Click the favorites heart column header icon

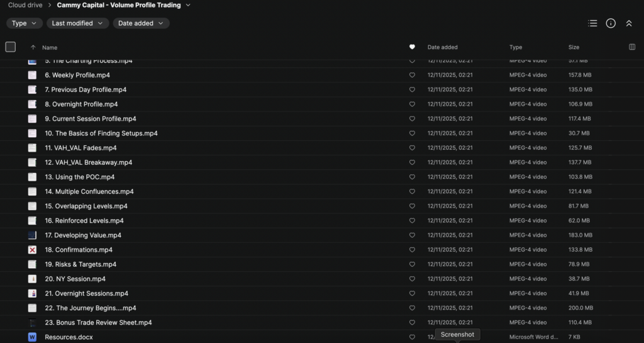click(412, 47)
